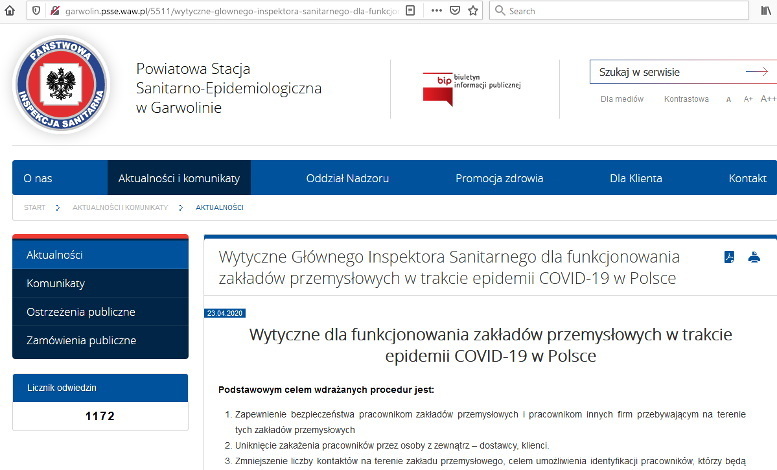Save page to Pocket icon
This screenshot has height=470, width=777.
(455, 10)
